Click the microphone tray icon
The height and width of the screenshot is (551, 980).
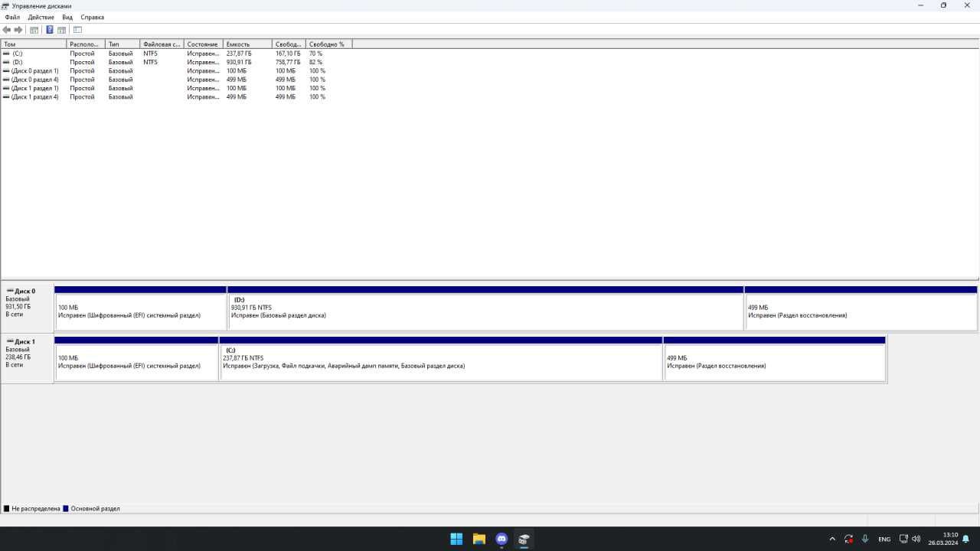865,539
